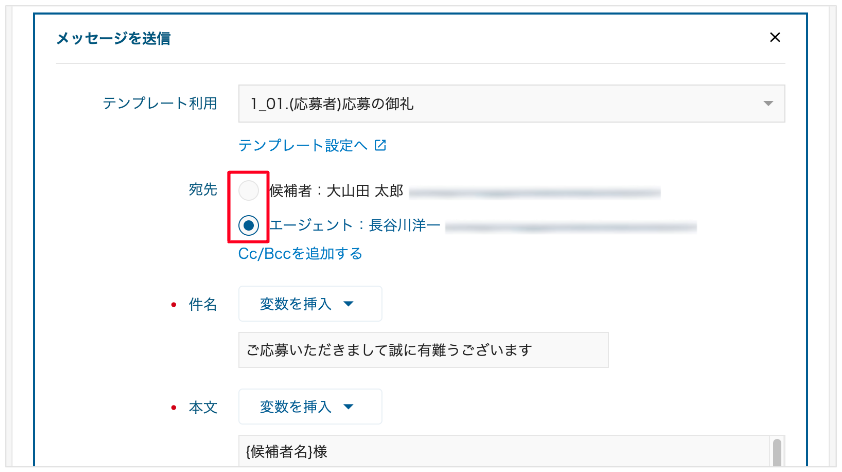Click external-link icon beside テンプレート設定へ
Screen dimensions: 842x472
click(380, 145)
